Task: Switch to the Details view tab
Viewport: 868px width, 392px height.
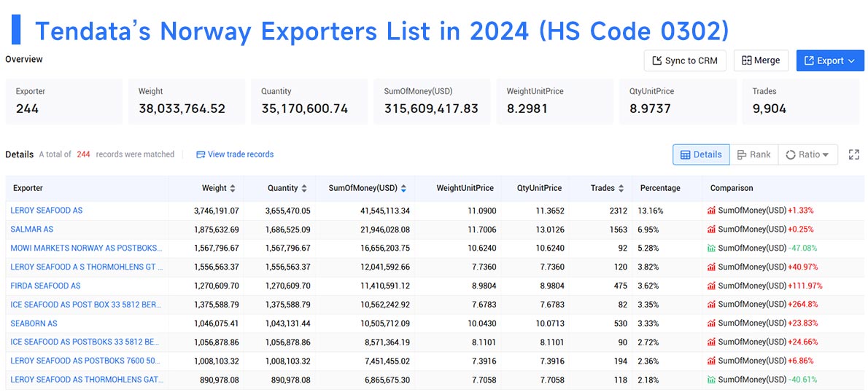Action: coord(701,154)
